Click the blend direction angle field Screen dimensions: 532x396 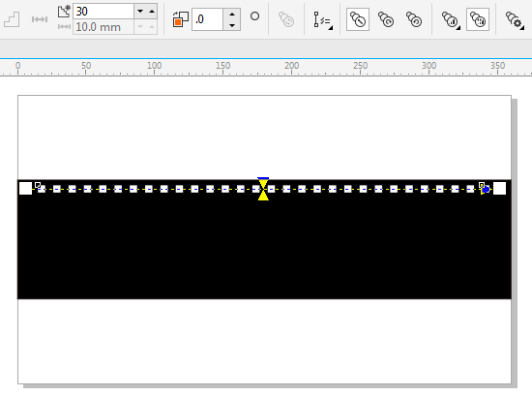point(207,19)
